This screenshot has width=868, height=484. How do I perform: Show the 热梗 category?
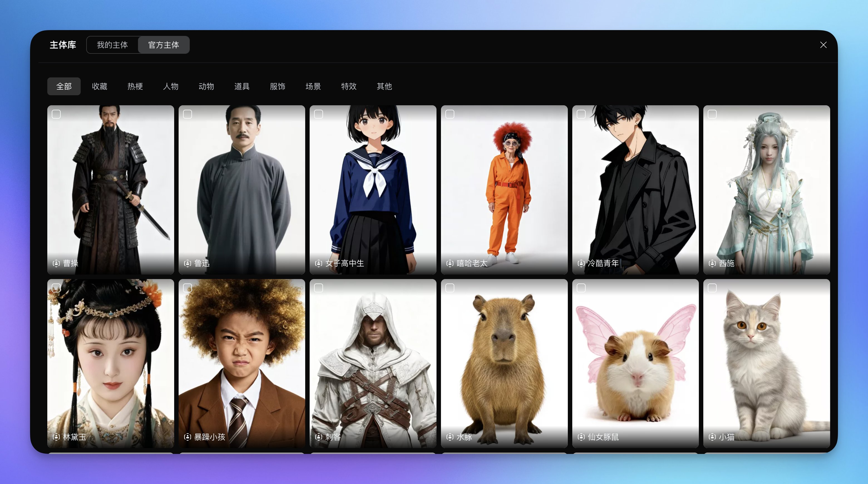[x=135, y=86]
